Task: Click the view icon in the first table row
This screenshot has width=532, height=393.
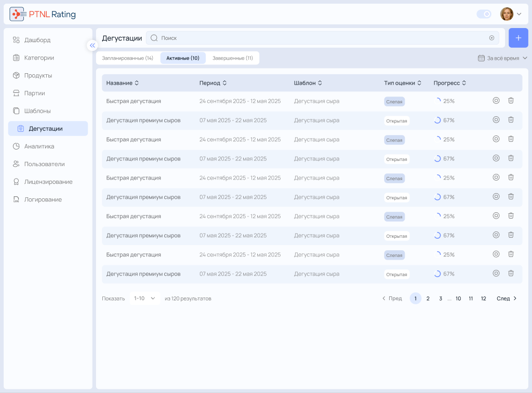Action: click(496, 101)
